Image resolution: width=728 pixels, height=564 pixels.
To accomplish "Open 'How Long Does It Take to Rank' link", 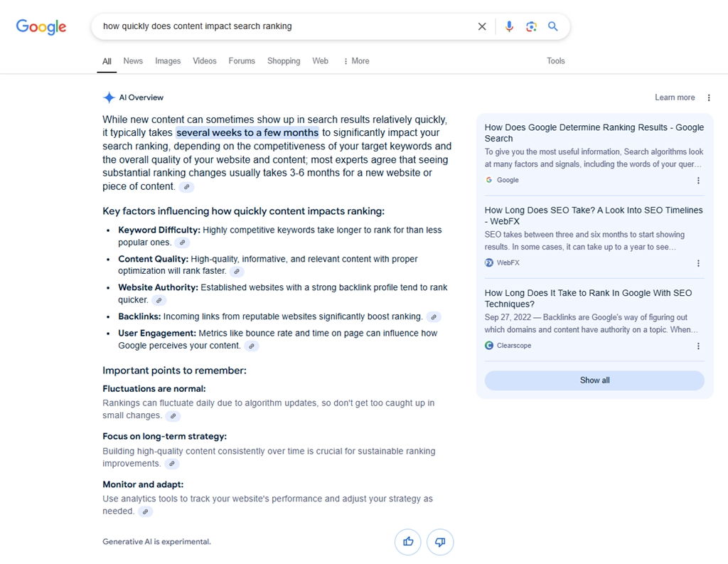I will point(588,298).
